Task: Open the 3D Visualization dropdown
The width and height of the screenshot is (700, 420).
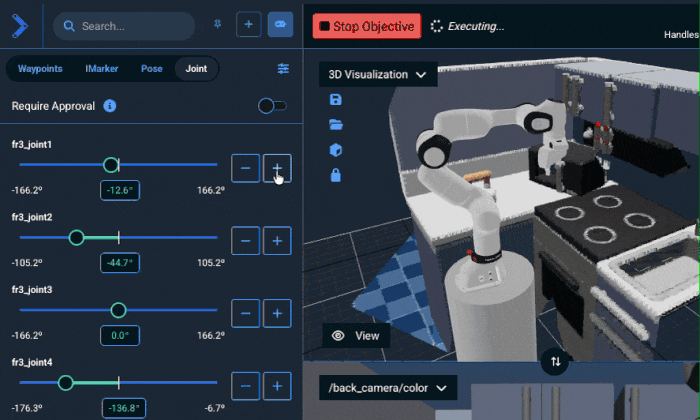Action: [x=378, y=74]
